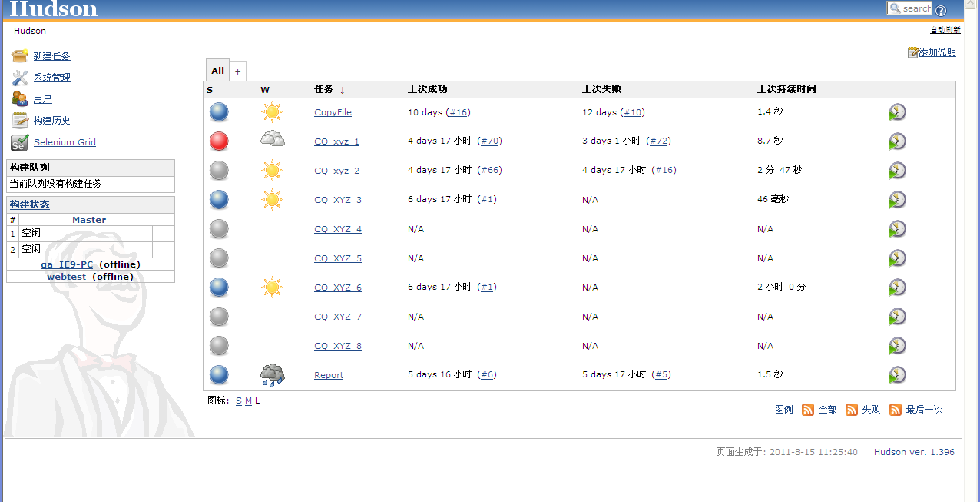Click the schedule build icon for Report job
The image size is (980, 502).
click(897, 375)
